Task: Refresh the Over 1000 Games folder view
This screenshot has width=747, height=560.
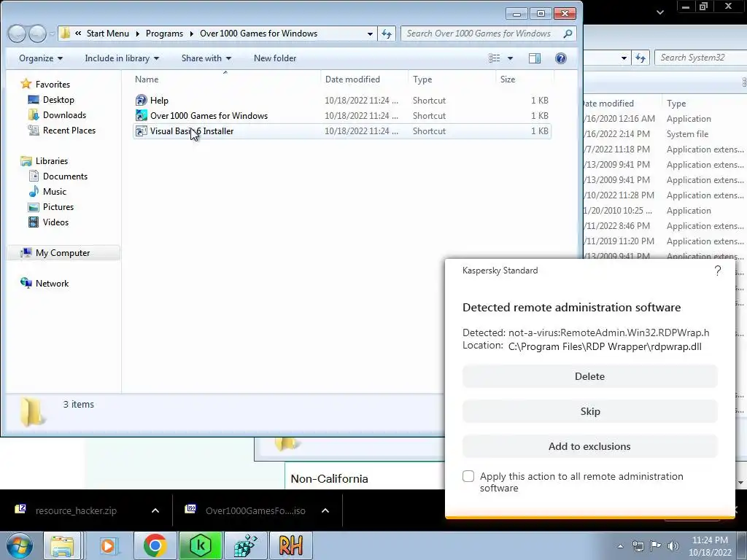Action: 387,34
